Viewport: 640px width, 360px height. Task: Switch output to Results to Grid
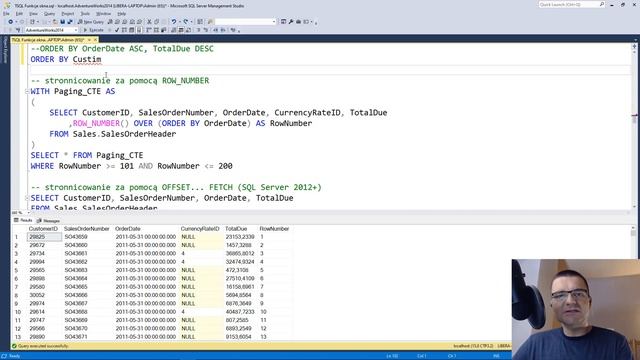181,30
